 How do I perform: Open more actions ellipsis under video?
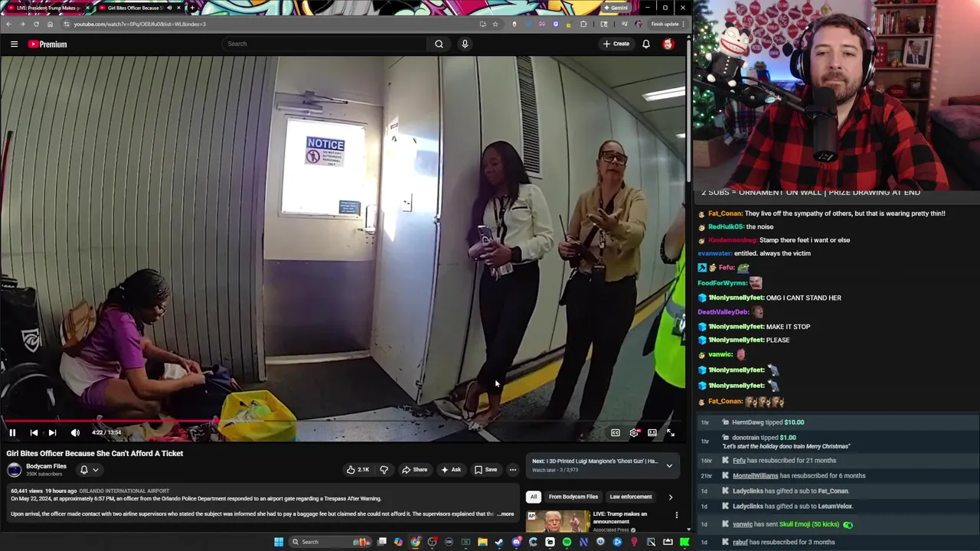pos(513,470)
